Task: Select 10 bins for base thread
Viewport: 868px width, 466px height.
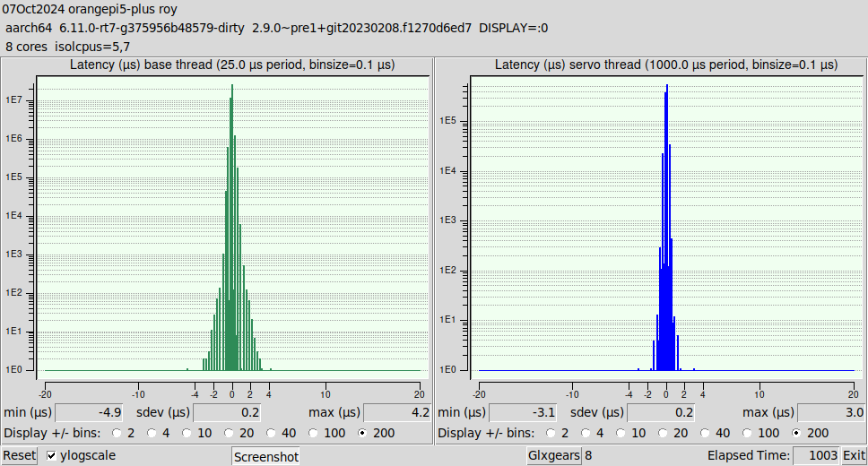Action: (187, 433)
